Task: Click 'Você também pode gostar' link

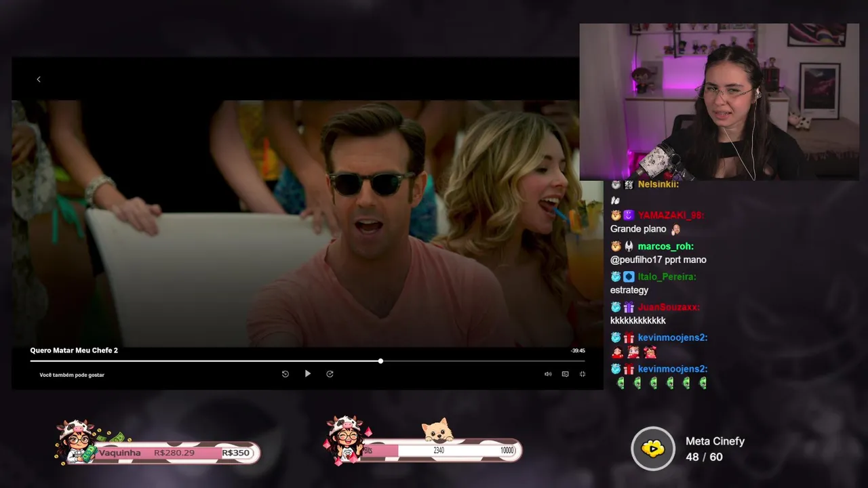Action: tap(72, 375)
